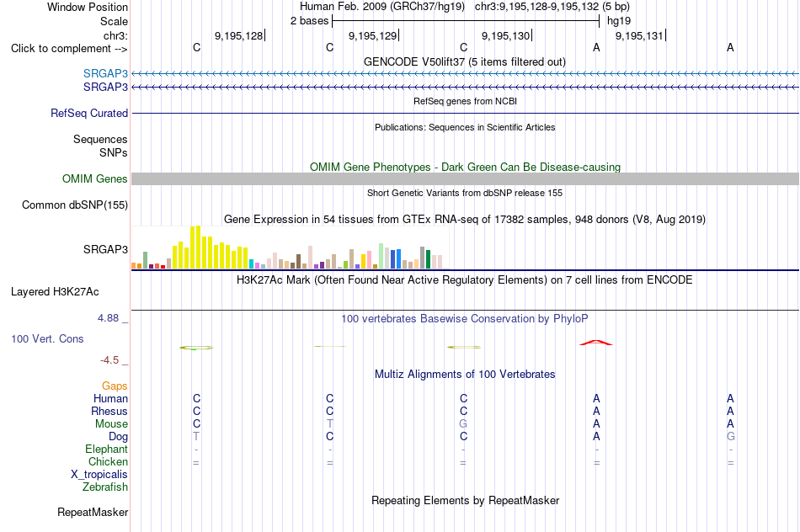Click the Rhesus species label
This screenshot has width=800, height=532.
(x=109, y=411)
